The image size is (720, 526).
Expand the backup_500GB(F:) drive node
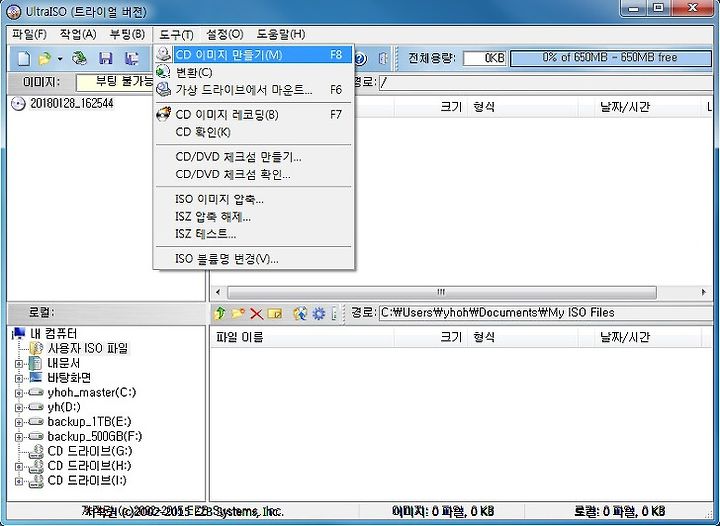tap(19, 436)
